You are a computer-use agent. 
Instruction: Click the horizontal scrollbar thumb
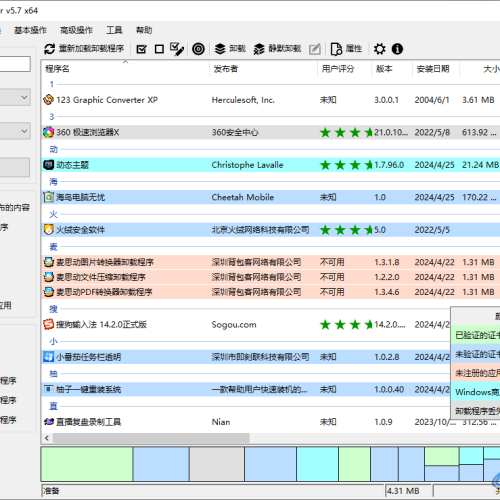(x=151, y=438)
